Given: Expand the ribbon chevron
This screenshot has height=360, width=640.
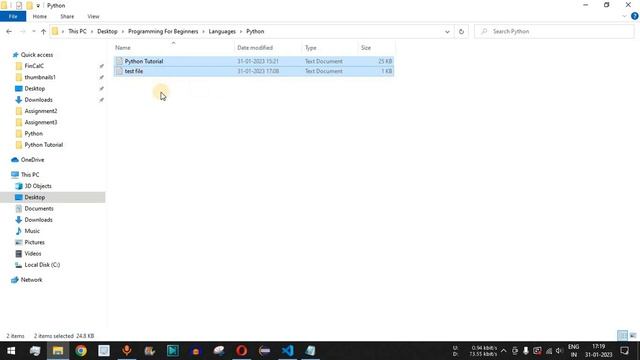Looking at the screenshot, I should pos(624,16).
